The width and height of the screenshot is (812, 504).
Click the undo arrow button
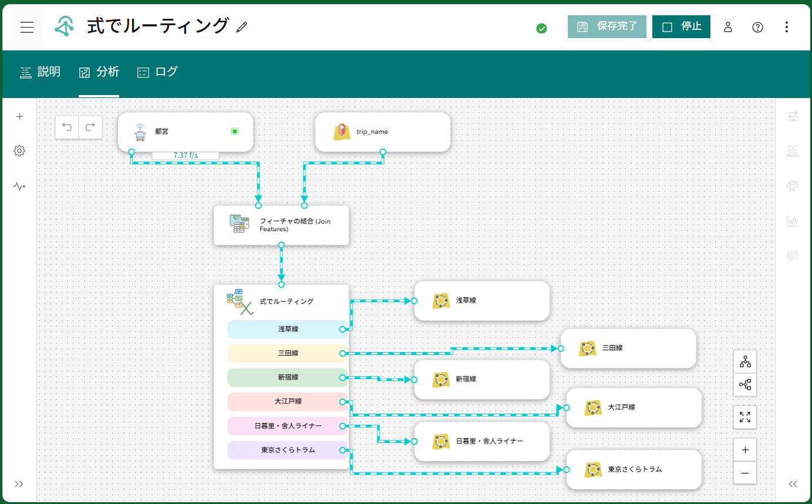(67, 127)
